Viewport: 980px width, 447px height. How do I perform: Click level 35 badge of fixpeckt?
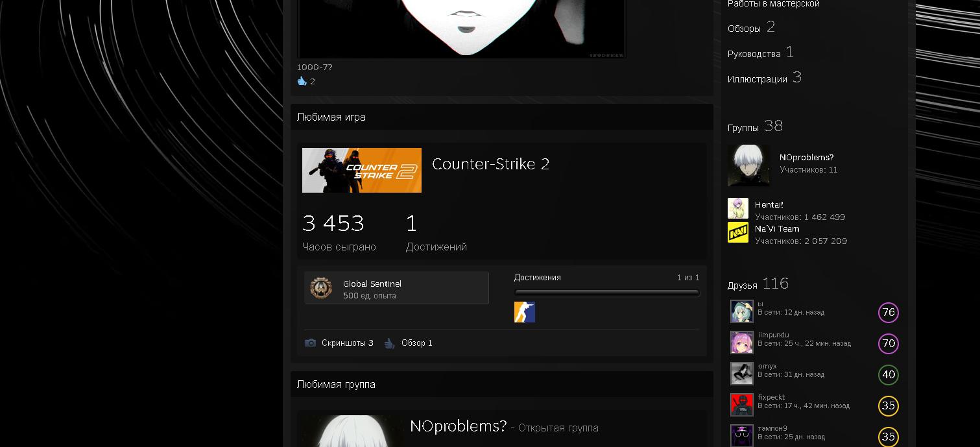pyautogui.click(x=889, y=406)
